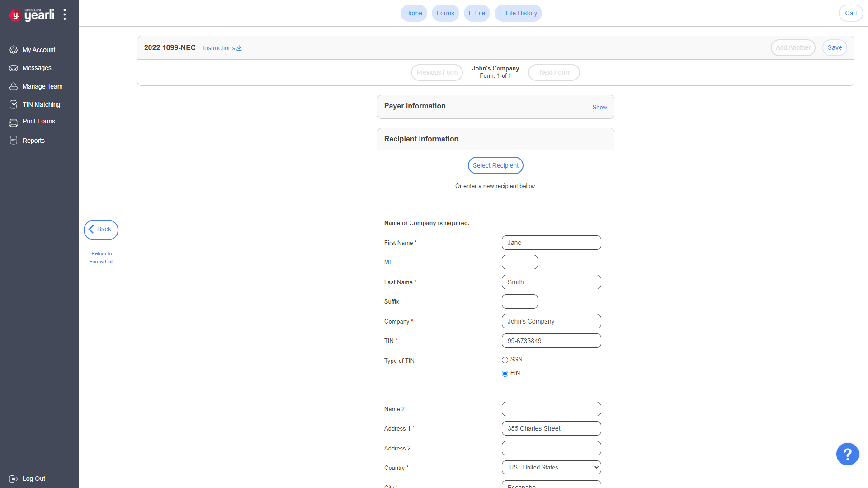Open the Forms tab
The image size is (868, 488).
coord(445,13)
